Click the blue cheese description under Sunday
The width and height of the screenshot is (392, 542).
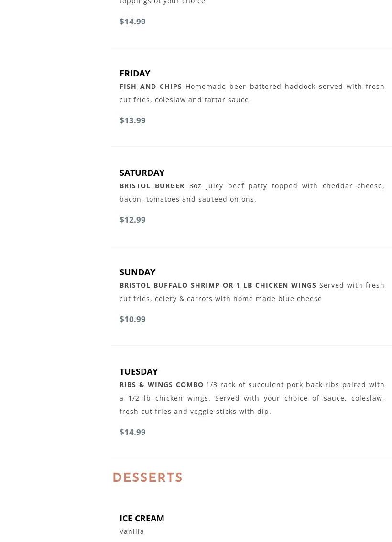pos(251,292)
